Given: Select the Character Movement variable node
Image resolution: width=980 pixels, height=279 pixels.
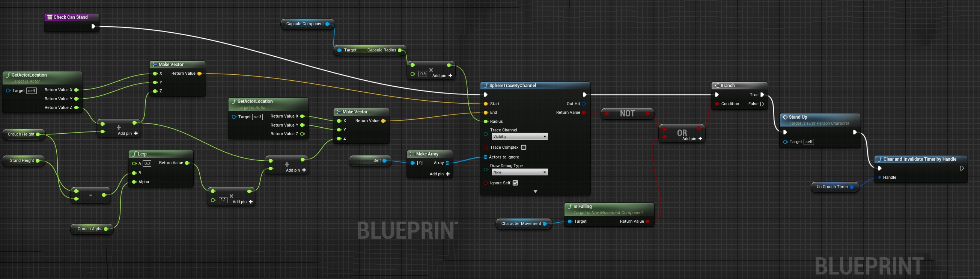Looking at the screenshot, I should pos(524,224).
